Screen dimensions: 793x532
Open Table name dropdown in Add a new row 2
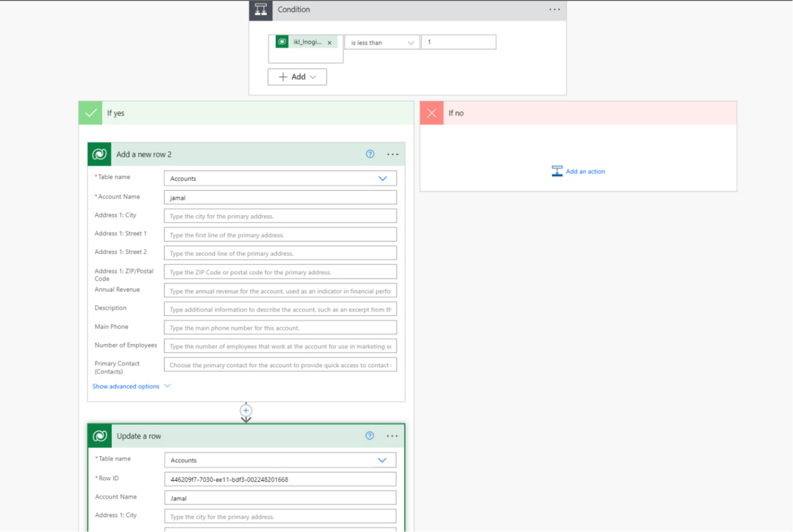click(x=382, y=178)
